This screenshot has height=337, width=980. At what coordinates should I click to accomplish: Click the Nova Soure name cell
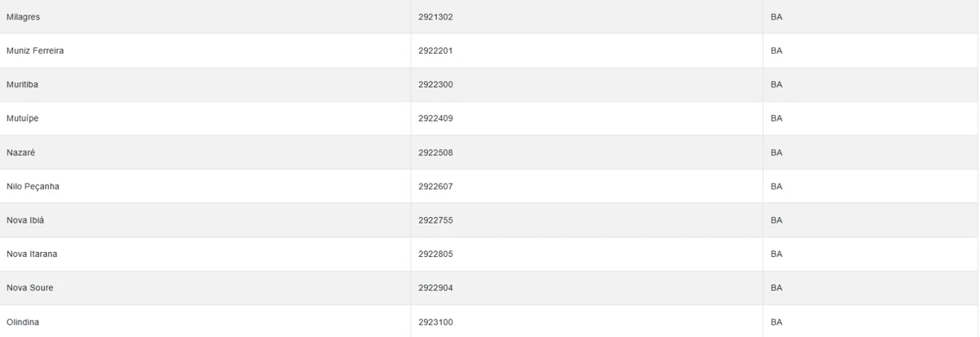click(x=30, y=288)
